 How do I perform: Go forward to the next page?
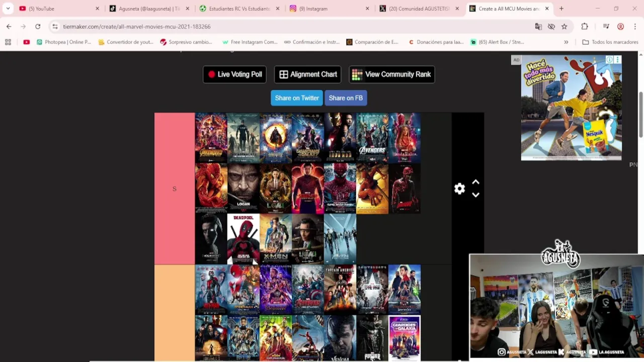[x=23, y=27]
